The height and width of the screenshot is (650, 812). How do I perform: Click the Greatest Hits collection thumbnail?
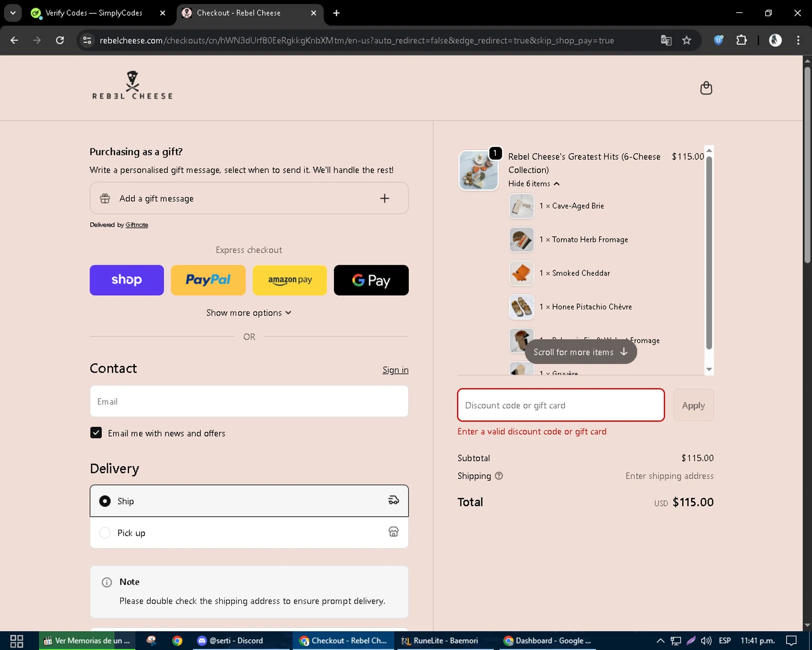(479, 170)
